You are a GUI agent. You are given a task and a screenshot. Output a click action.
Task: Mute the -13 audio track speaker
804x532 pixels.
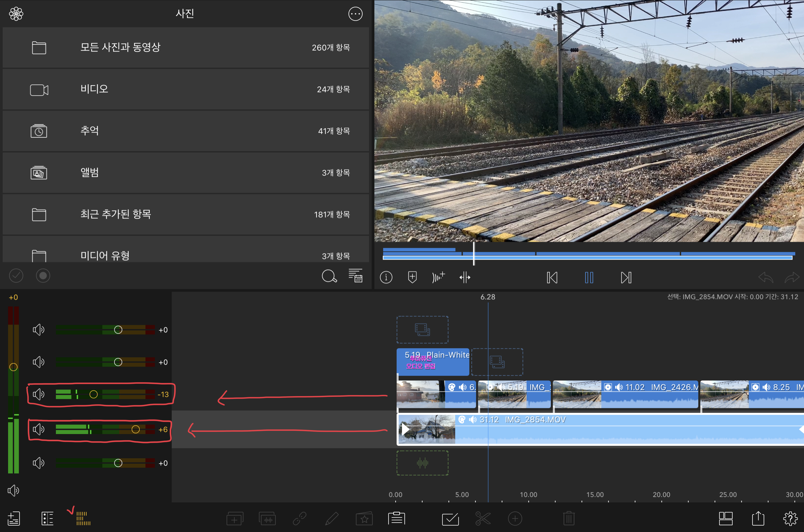[38, 394]
